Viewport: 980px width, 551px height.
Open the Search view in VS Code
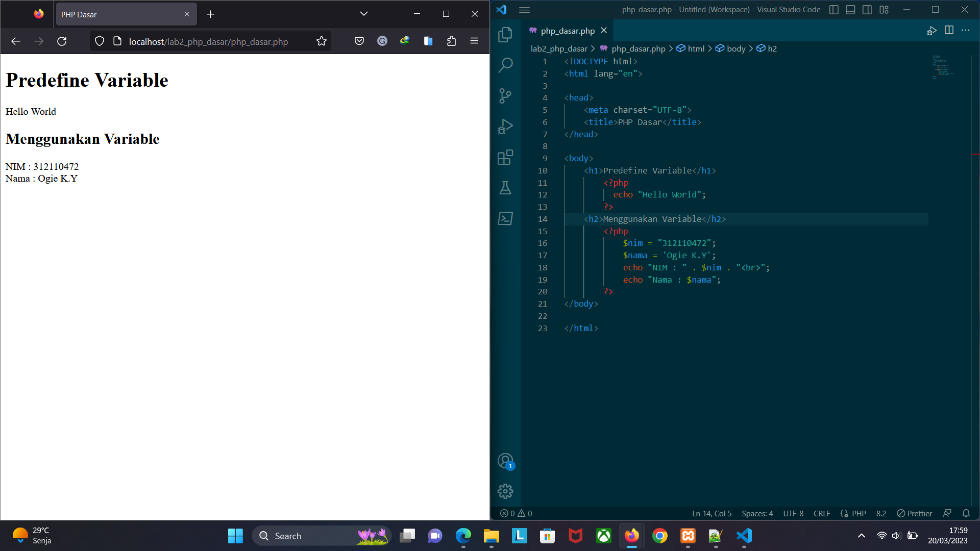point(505,65)
